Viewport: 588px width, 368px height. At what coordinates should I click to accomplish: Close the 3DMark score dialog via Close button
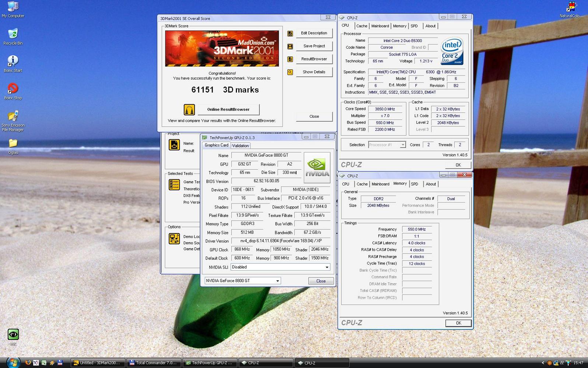[x=314, y=117]
